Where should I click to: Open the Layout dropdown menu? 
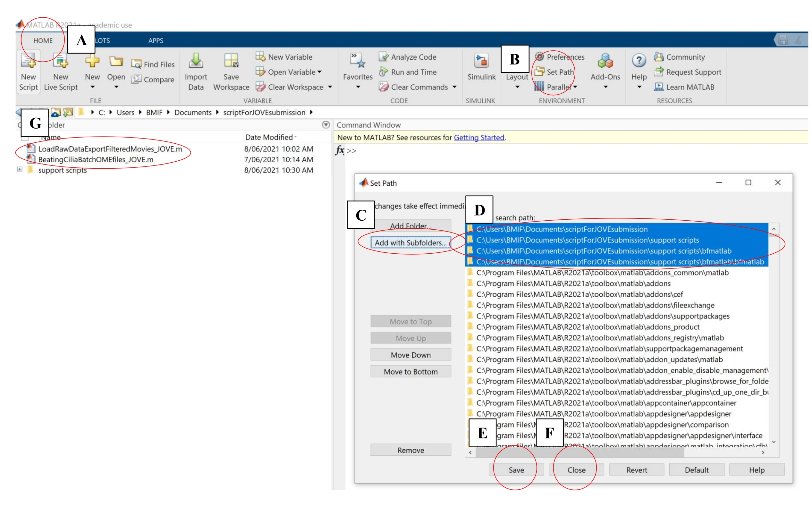[x=517, y=87]
